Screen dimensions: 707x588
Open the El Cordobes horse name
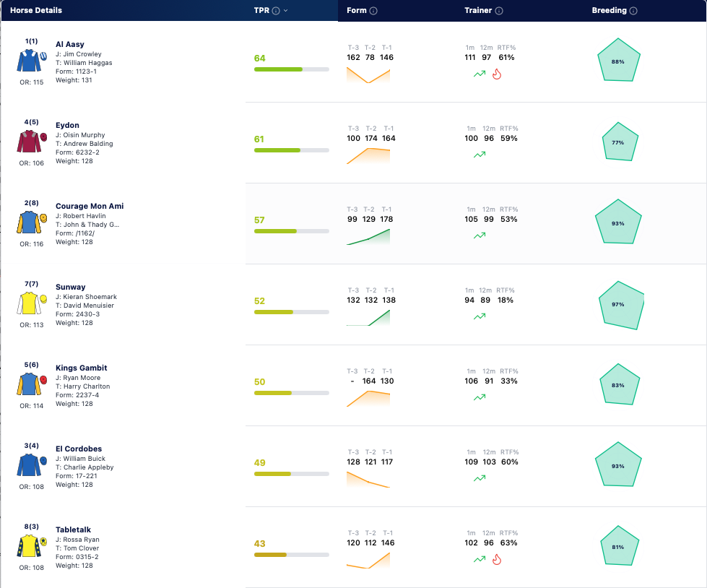tap(79, 449)
